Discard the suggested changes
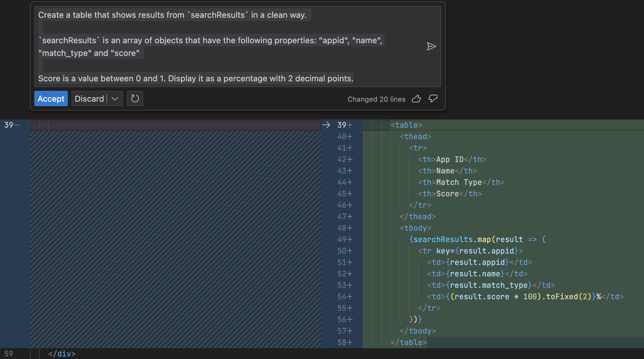Screen dimensions: 644x359 89,99
